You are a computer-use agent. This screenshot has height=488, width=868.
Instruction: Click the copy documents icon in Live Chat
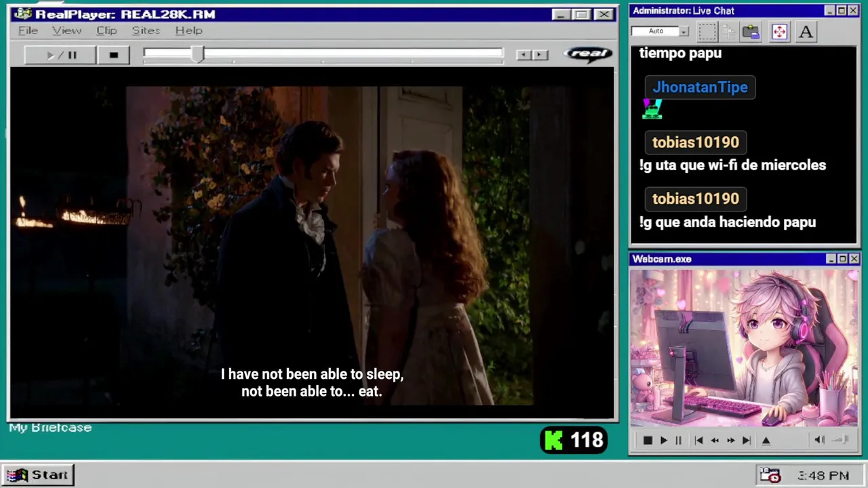pyautogui.click(x=729, y=31)
